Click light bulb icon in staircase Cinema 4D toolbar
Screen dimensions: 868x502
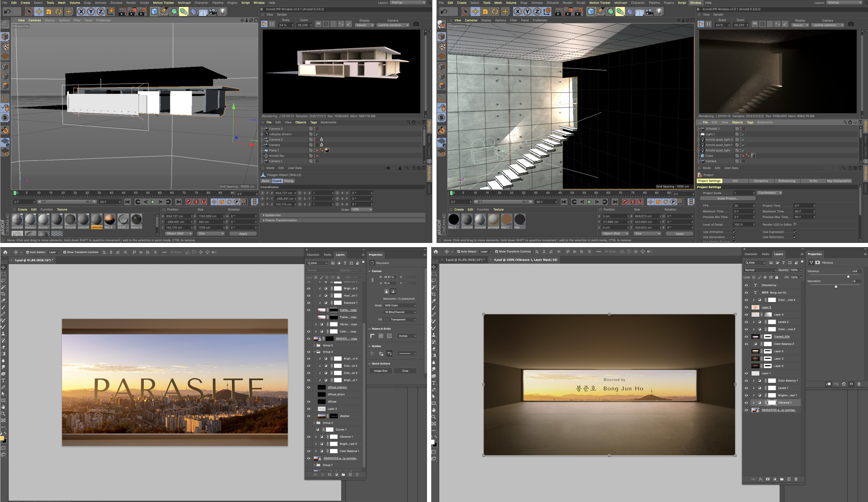tap(659, 12)
